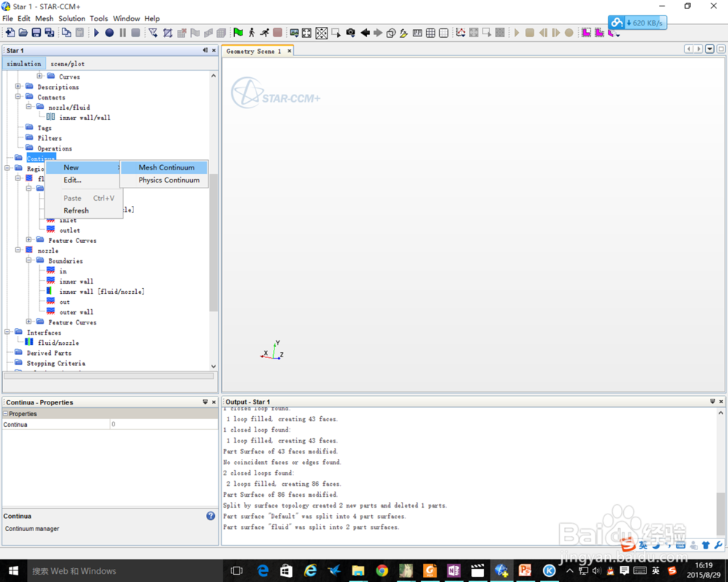Click the simulation tree vertical scrollbar

[213, 242]
